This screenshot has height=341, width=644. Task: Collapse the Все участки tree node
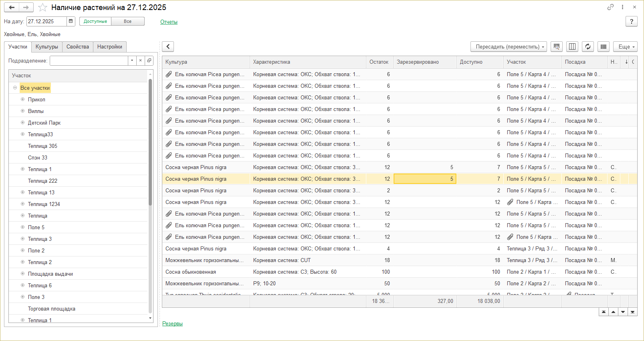(x=15, y=88)
